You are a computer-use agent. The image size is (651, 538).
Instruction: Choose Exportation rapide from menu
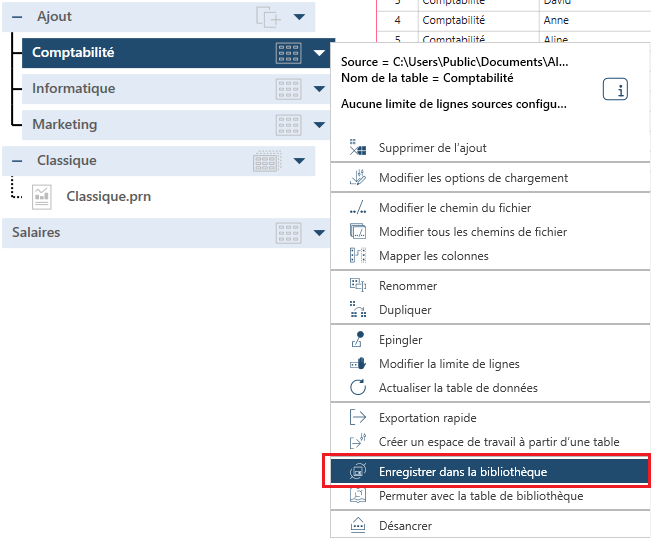pos(427,418)
